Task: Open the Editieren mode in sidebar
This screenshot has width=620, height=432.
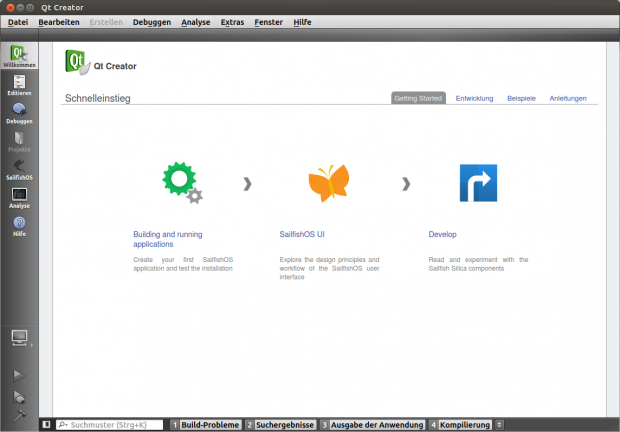Action: point(19,85)
